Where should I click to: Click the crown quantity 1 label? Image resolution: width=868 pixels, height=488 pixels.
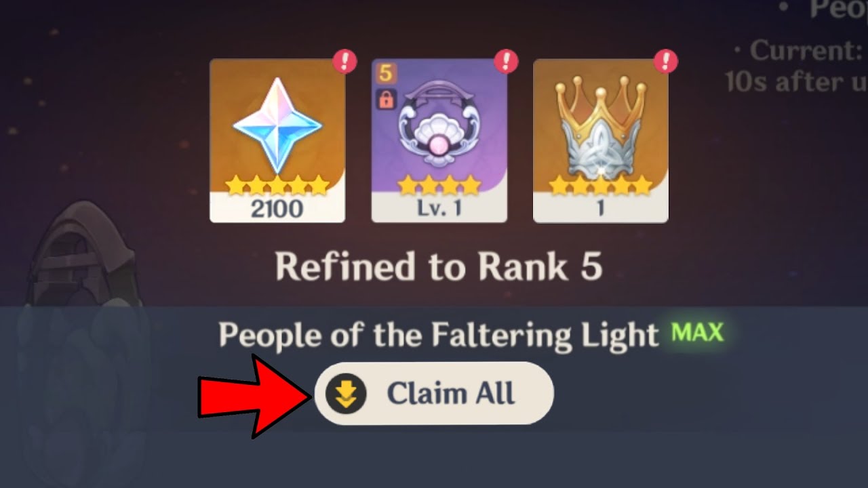tap(600, 209)
